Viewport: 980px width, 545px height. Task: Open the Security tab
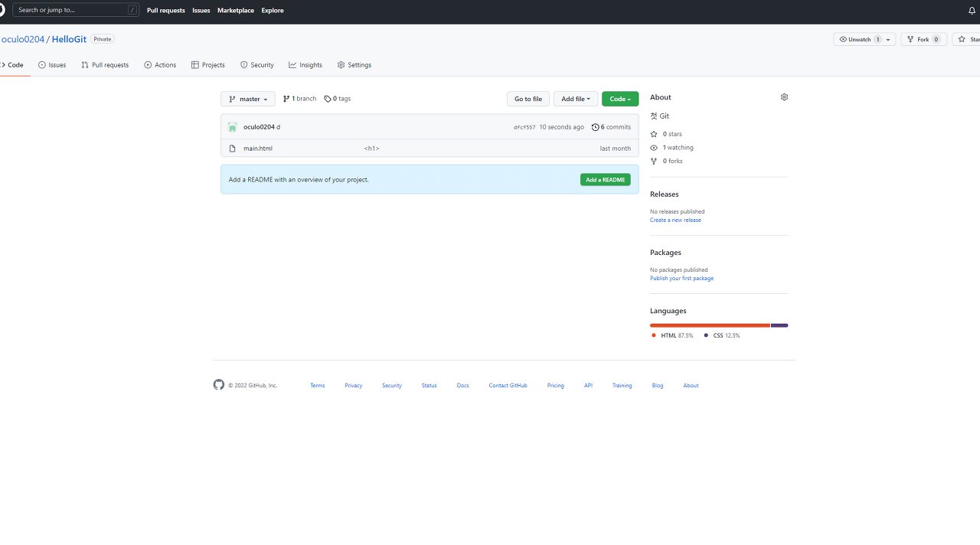pos(257,65)
